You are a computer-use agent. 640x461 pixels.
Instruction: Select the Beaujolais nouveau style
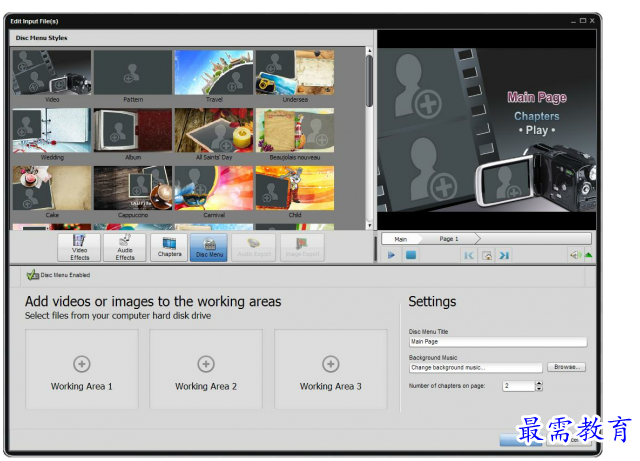coord(295,130)
